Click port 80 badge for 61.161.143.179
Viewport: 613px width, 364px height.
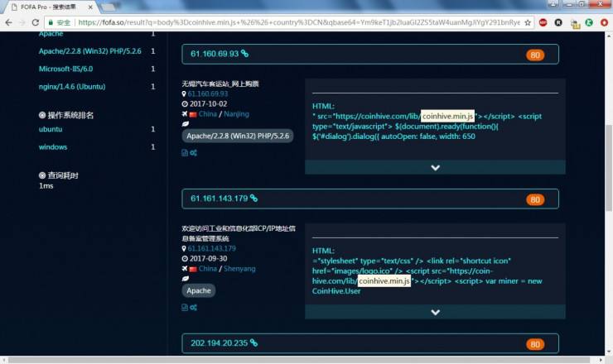[535, 199]
